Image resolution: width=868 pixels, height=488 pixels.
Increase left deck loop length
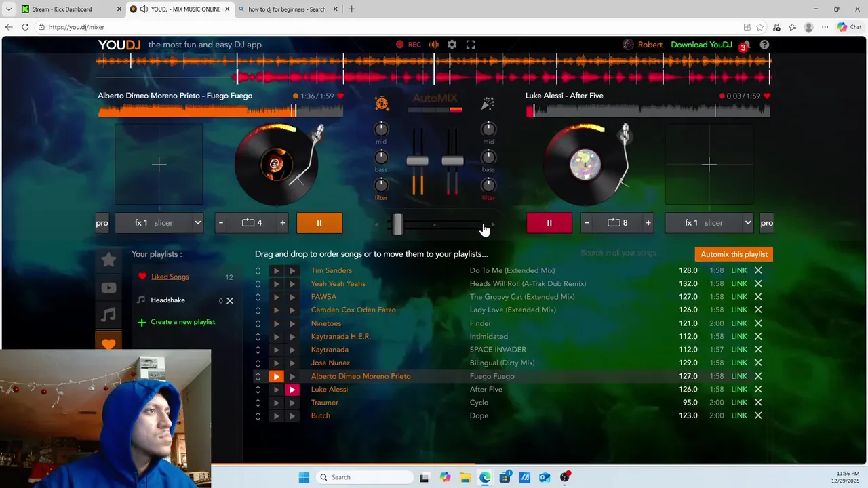point(283,223)
